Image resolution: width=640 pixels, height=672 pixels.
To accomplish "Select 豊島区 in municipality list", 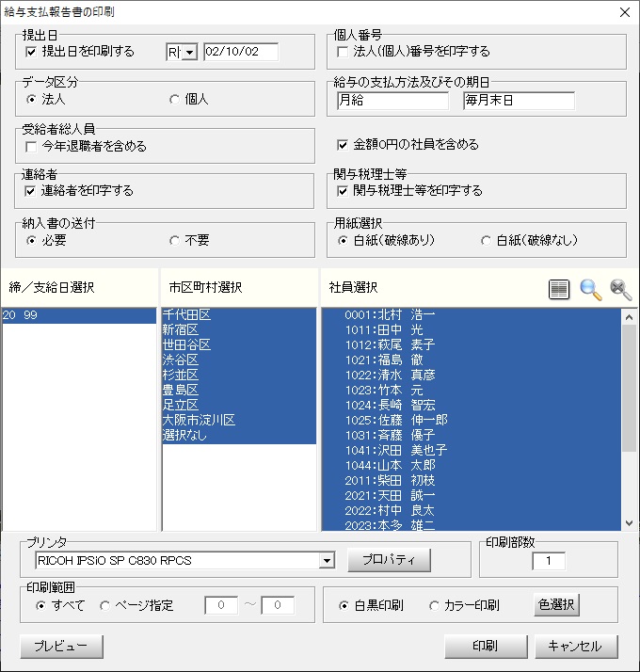I will [x=239, y=391].
